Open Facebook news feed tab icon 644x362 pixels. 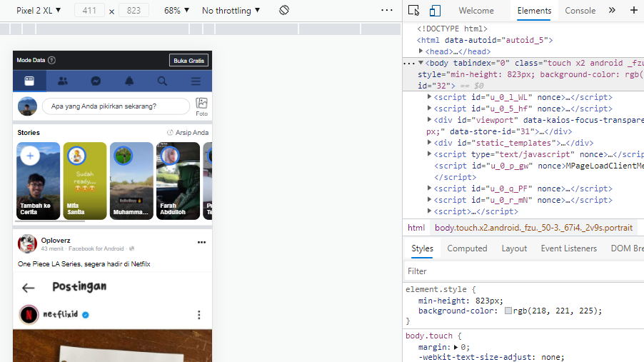click(29, 81)
